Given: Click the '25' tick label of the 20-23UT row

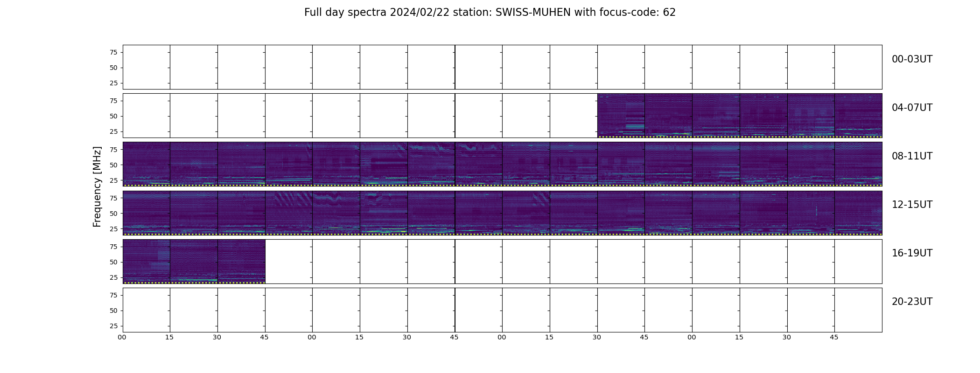Looking at the screenshot, I should pyautogui.click(x=113, y=326).
